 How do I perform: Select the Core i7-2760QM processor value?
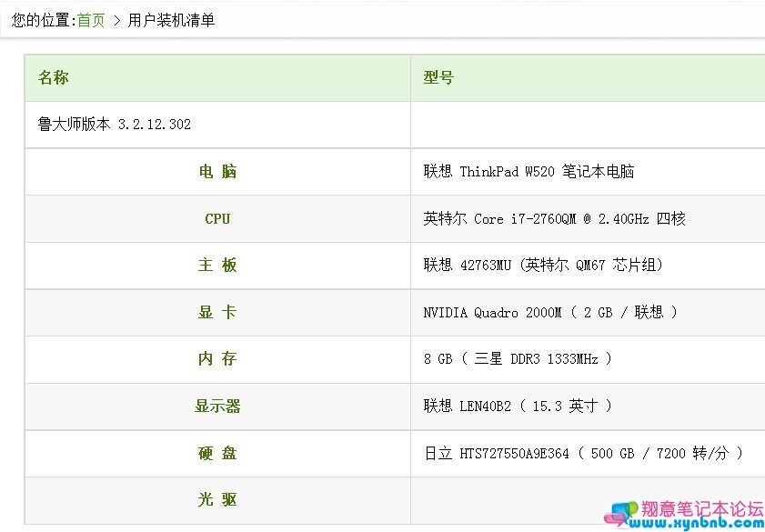pos(555,218)
